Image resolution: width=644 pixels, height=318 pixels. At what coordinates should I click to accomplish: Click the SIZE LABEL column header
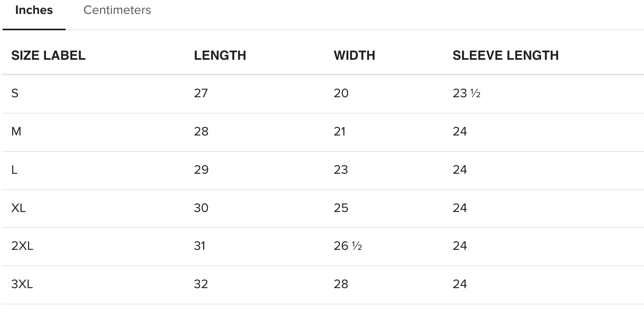point(48,55)
